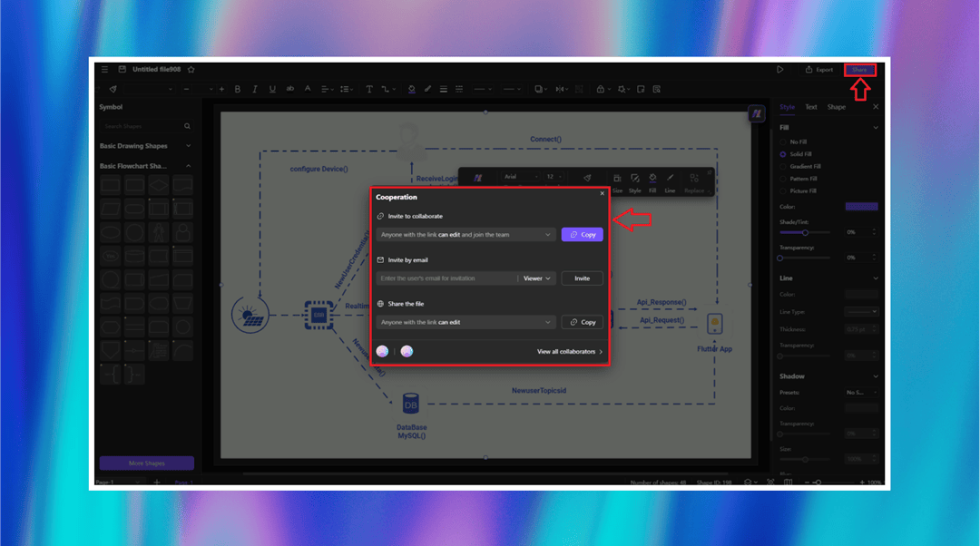
Task: Open the Line Type dropdown
Action: pos(861,312)
